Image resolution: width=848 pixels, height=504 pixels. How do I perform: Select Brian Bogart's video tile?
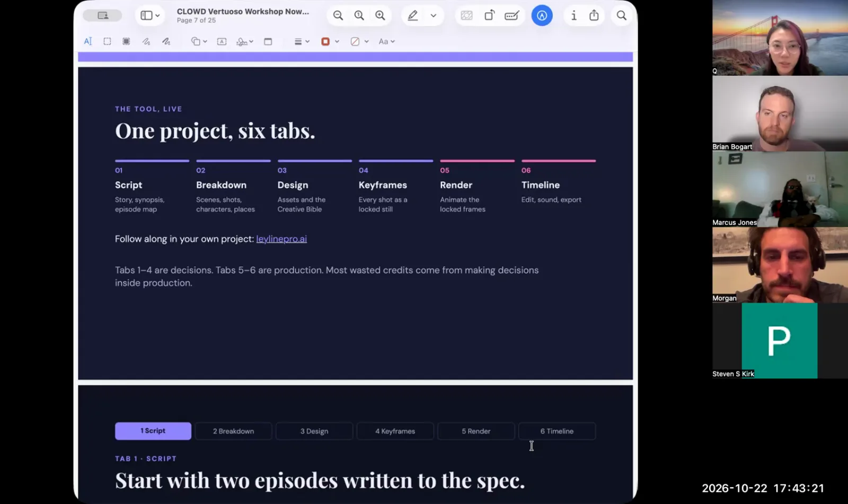780,113
